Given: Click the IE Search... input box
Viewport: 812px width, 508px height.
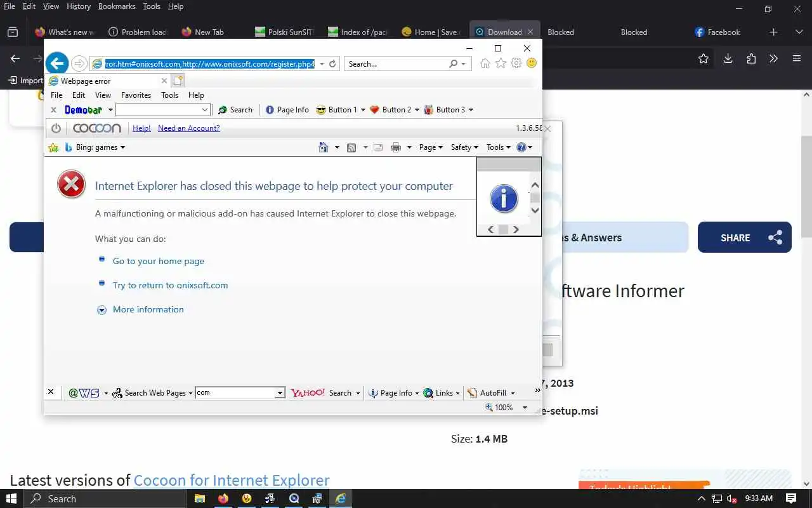Looking at the screenshot, I should [397, 63].
